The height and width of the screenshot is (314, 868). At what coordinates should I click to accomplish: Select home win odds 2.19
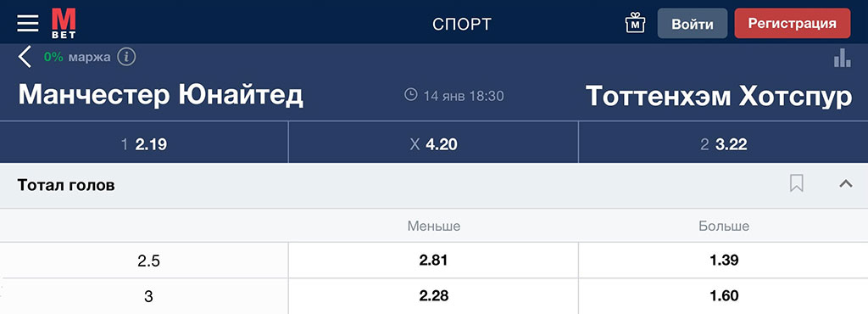pos(144,144)
